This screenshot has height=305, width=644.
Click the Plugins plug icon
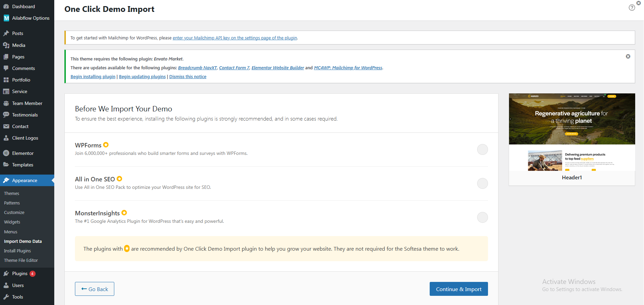[6, 273]
